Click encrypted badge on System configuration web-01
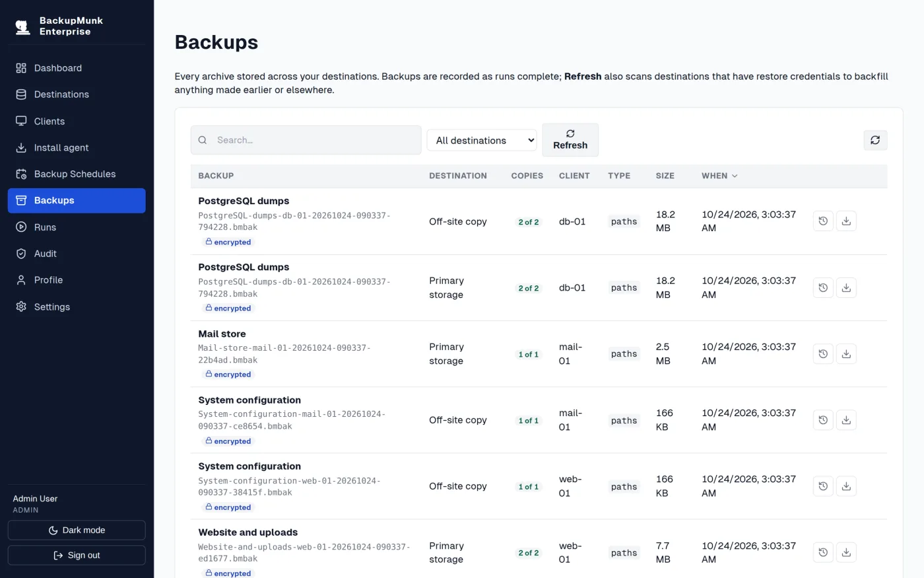The image size is (924, 578). [x=228, y=507]
